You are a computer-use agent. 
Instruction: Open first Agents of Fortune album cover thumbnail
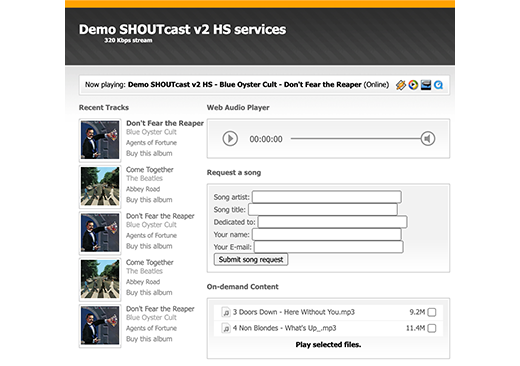(x=100, y=140)
